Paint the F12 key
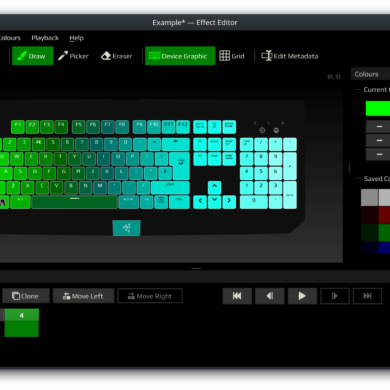 tap(183, 127)
